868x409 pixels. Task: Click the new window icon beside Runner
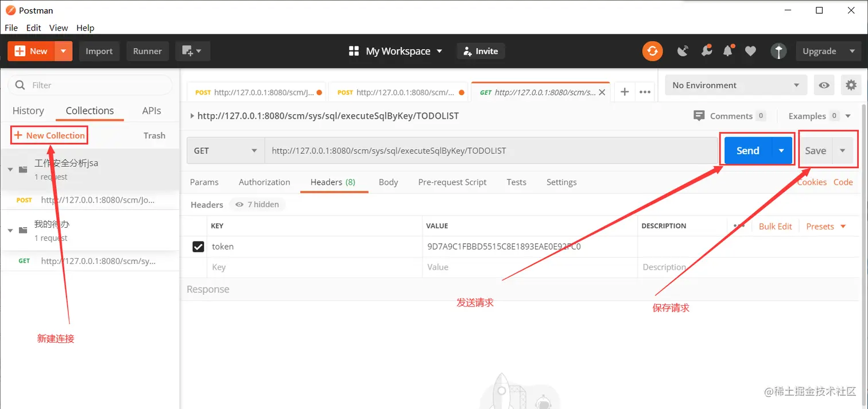point(192,51)
